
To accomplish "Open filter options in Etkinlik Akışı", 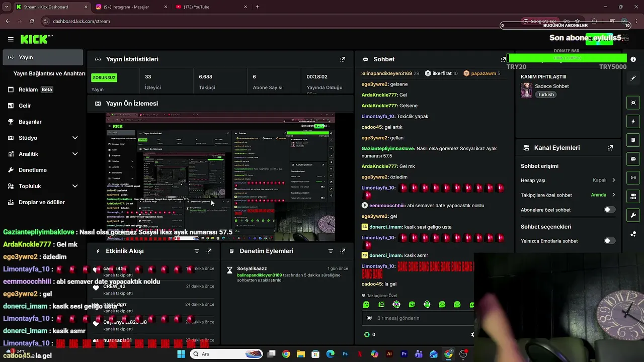I will (x=197, y=251).
